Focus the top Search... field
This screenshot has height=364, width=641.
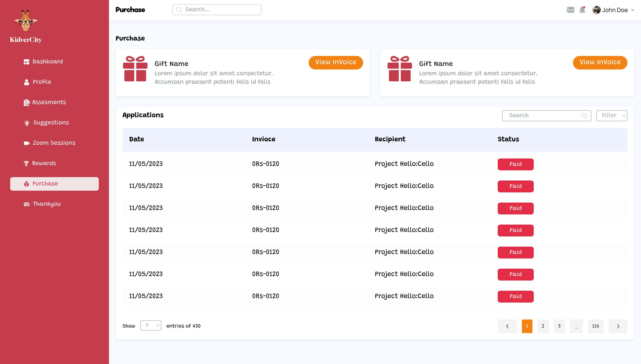tap(217, 10)
